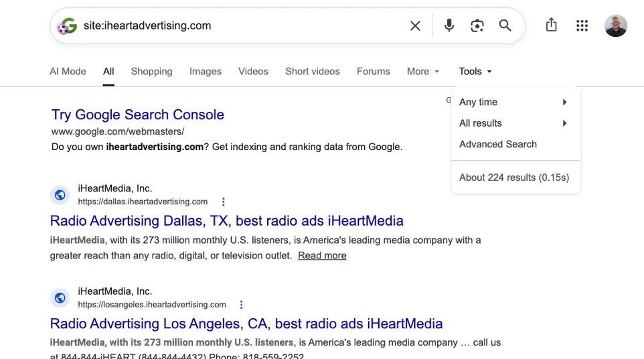Open Google Lens image search icon
The width and height of the screenshot is (644, 359).
click(x=477, y=26)
